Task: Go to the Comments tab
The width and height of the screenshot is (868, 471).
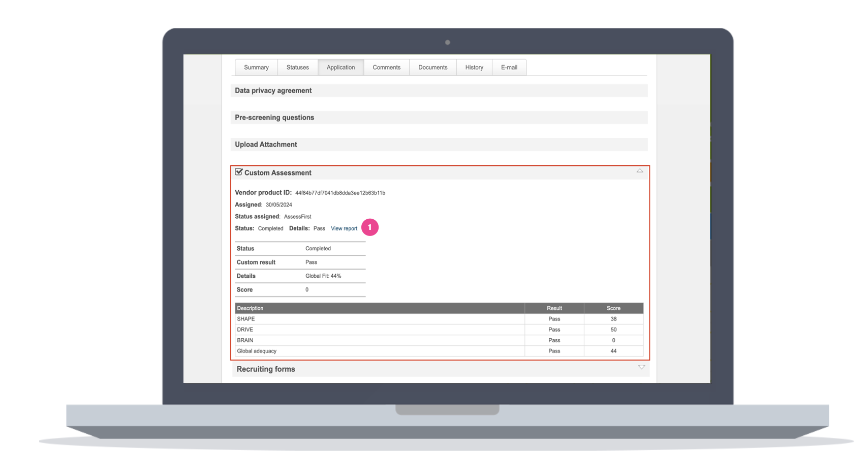Action: (386, 67)
